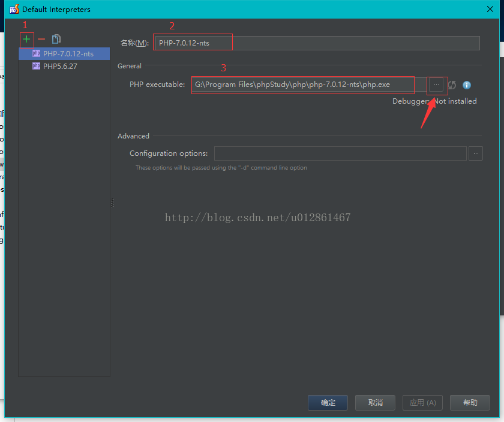
Task: Select the PHP5.6.27 interpreter entry
Action: pos(60,67)
